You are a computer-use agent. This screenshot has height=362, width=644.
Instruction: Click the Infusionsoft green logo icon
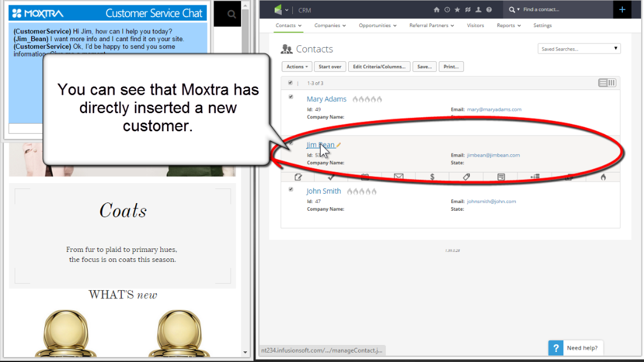[278, 9]
